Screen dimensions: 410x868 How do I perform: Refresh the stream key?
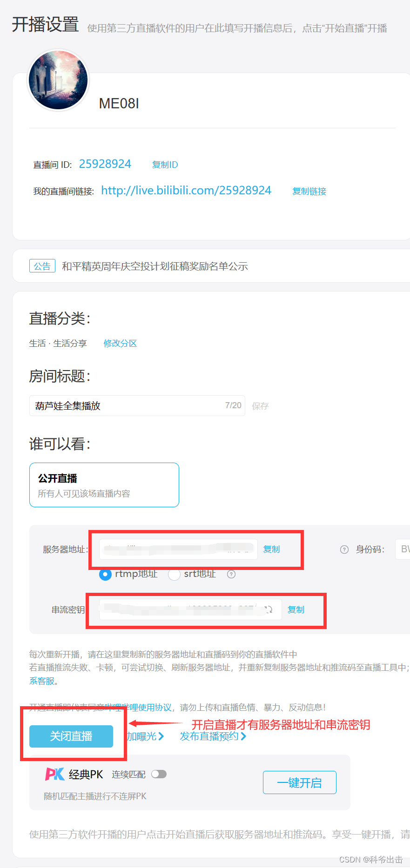tap(269, 610)
